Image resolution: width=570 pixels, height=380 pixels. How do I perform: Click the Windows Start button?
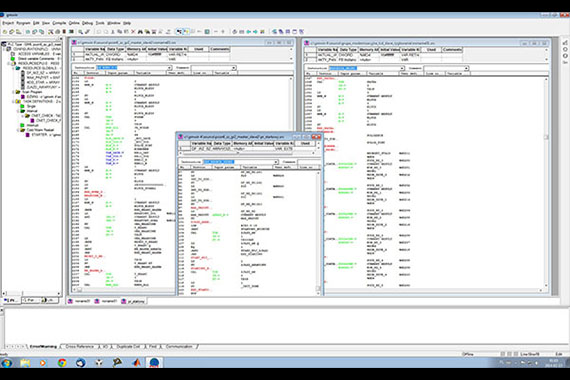pos(7,363)
